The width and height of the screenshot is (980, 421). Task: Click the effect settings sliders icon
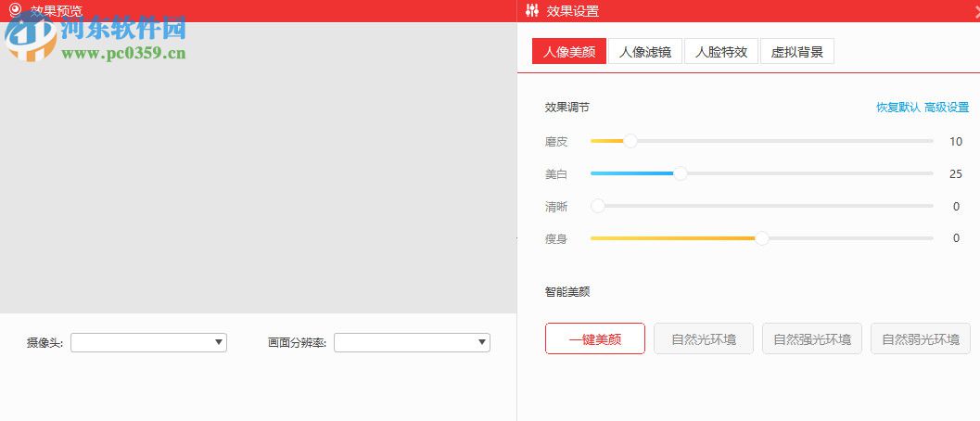tap(532, 10)
